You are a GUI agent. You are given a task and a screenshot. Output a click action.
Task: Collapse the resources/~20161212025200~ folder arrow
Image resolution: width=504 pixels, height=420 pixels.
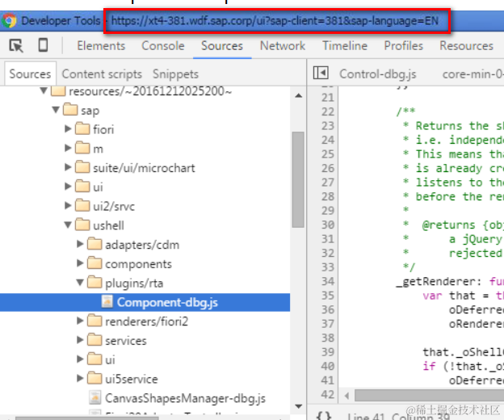44,91
